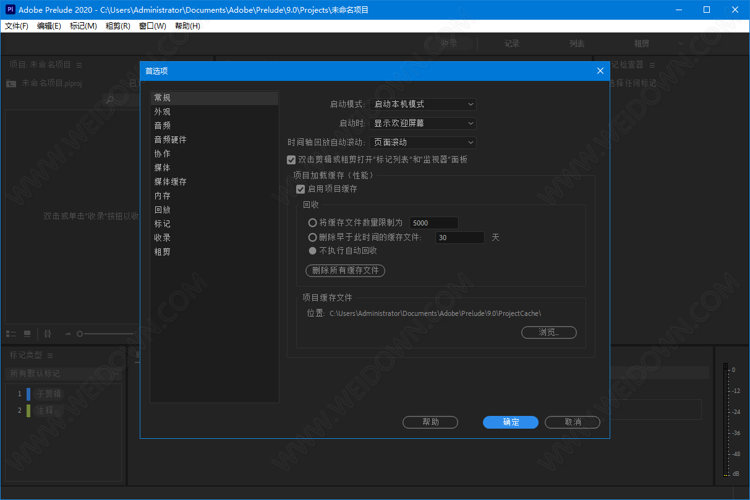Open the 帮助(H) menu
The height and width of the screenshot is (500, 750).
[188, 26]
